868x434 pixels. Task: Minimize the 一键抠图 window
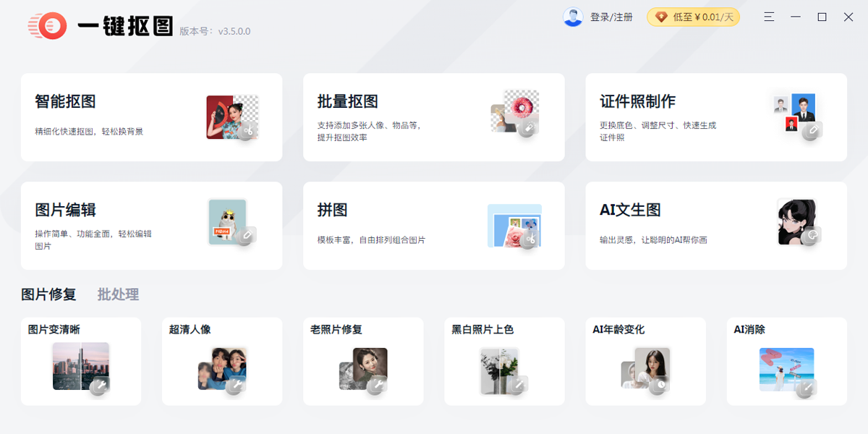pos(796,17)
